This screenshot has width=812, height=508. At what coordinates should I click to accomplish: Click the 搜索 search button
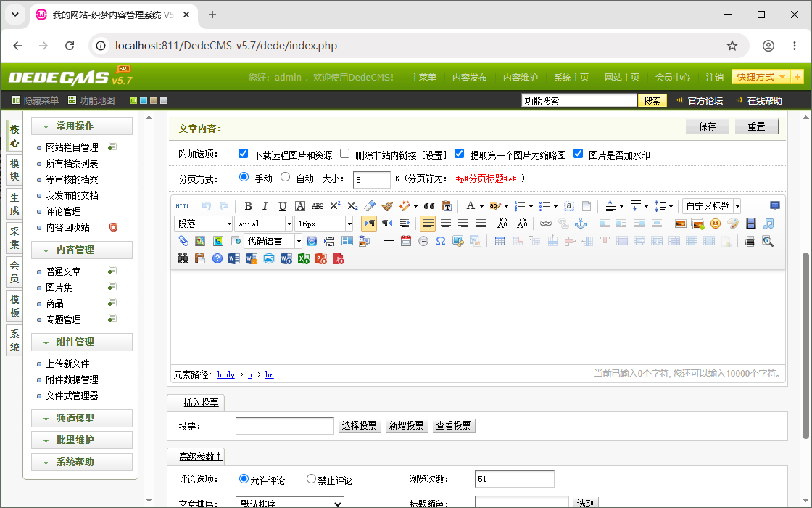pos(652,101)
